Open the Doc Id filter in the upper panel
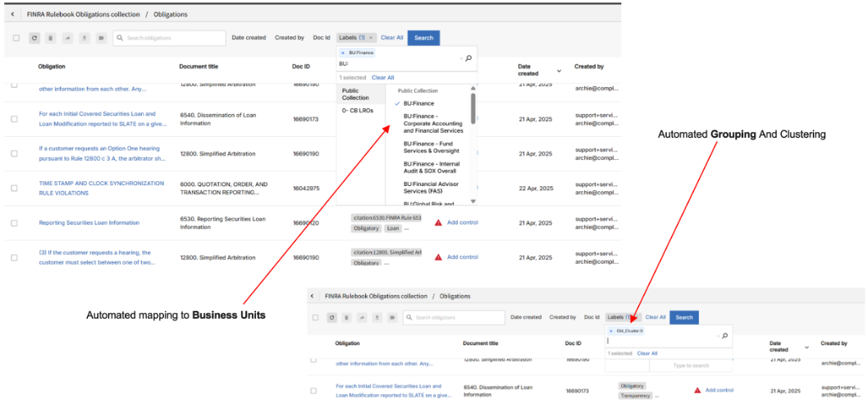 coord(322,38)
